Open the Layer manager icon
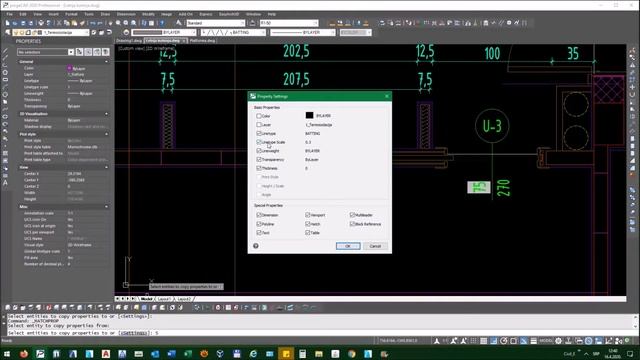 pos(8,32)
